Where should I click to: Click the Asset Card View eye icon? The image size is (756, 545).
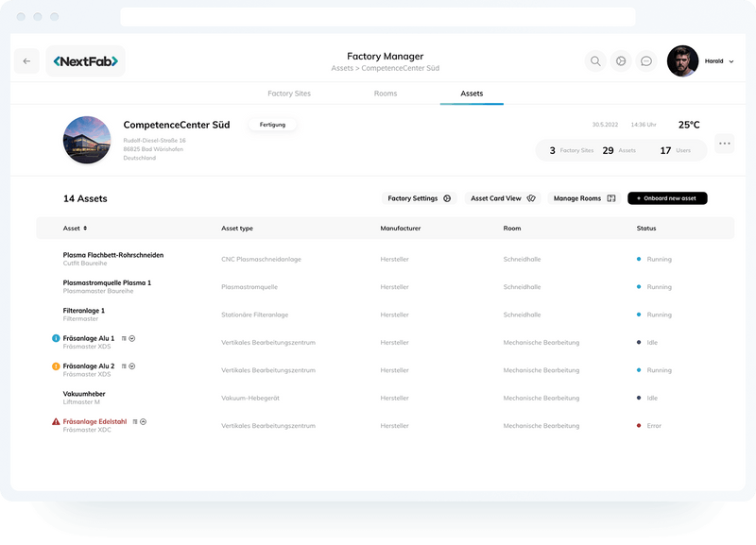tap(529, 198)
